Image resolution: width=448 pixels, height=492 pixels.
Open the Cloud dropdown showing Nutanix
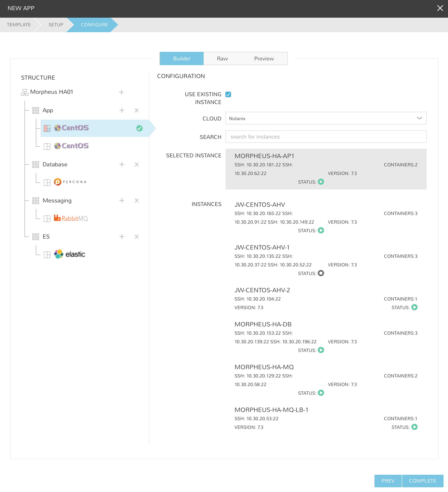point(326,118)
